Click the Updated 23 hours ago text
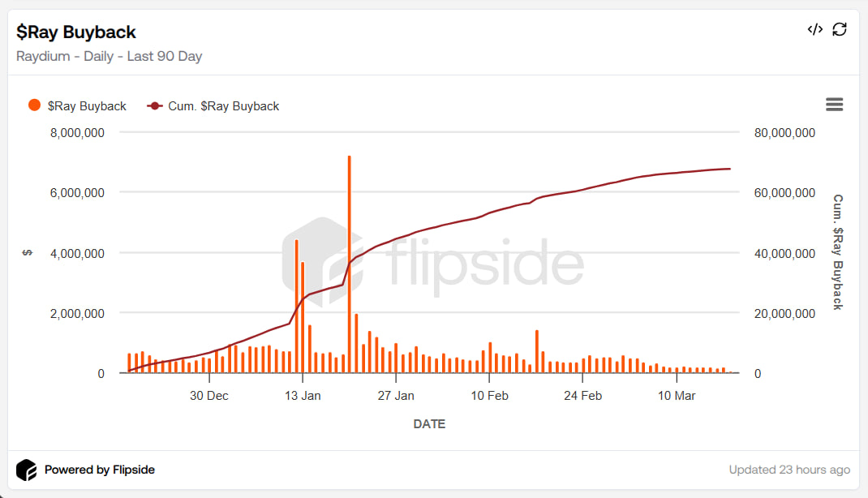Screen dimensions: 868x498 pos(789,470)
